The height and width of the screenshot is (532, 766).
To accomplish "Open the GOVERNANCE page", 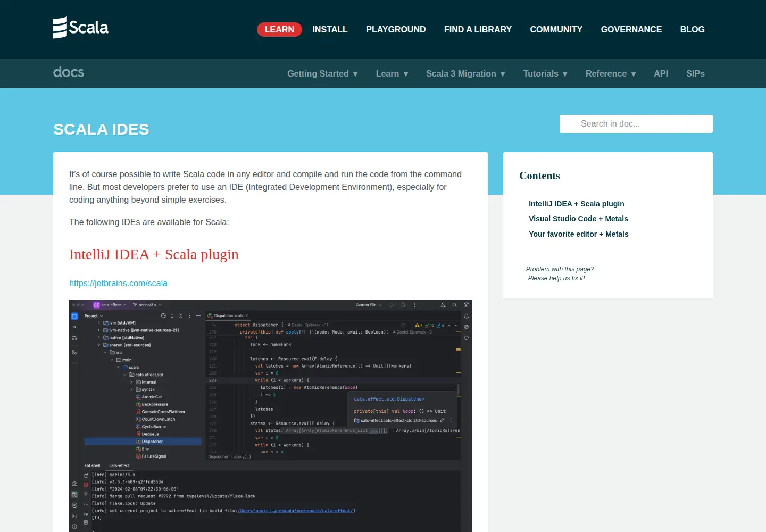I will (x=631, y=29).
